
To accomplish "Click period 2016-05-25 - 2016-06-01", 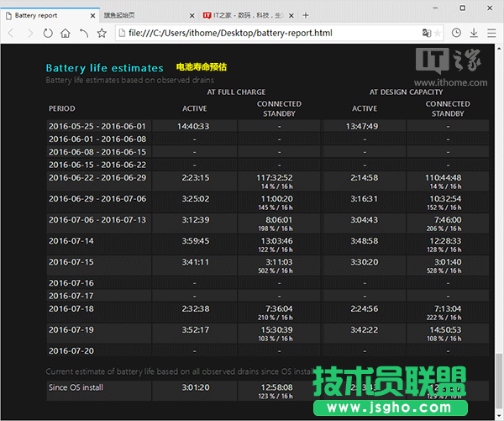I will pos(97,126).
